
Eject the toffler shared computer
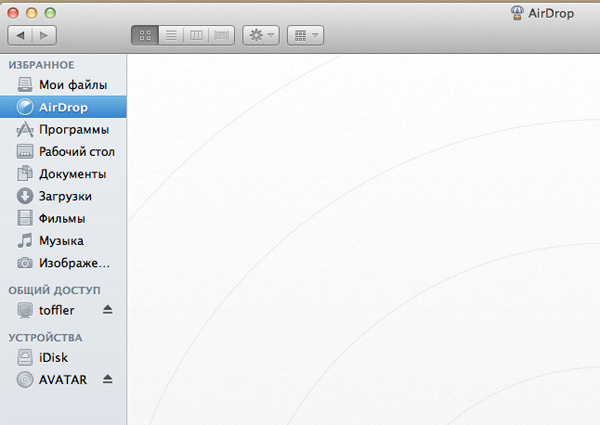point(108,310)
